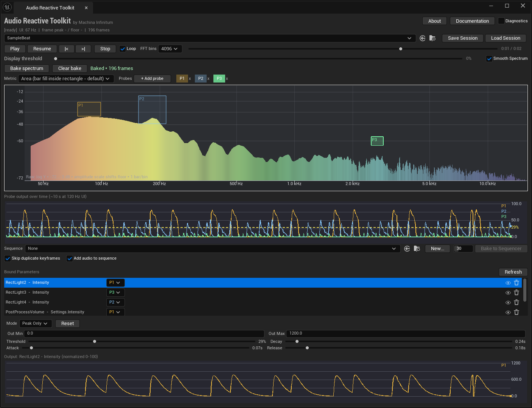Viewport: 532px width, 408px height.
Task: Uncheck Skip duplicate keyframes
Action: 8,259
